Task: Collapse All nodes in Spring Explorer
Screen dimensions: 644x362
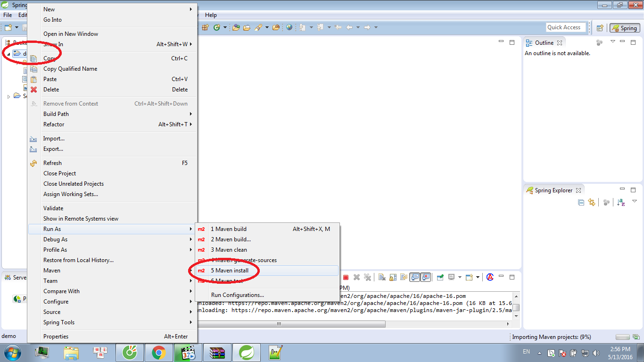Action: (x=581, y=202)
